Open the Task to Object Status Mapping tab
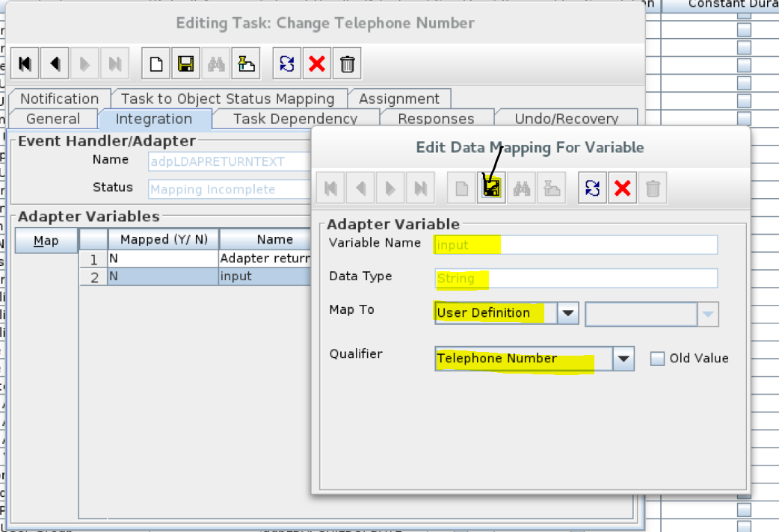 (229, 98)
